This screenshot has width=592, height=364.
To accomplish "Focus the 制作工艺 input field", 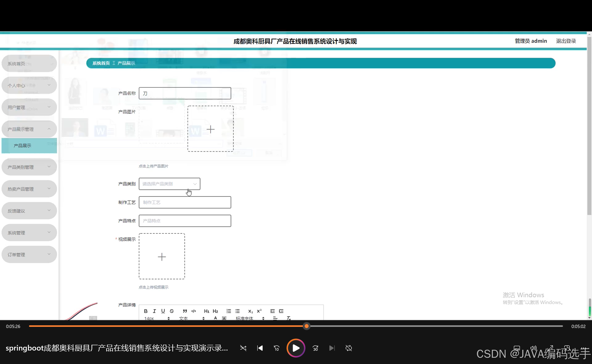I will (185, 202).
